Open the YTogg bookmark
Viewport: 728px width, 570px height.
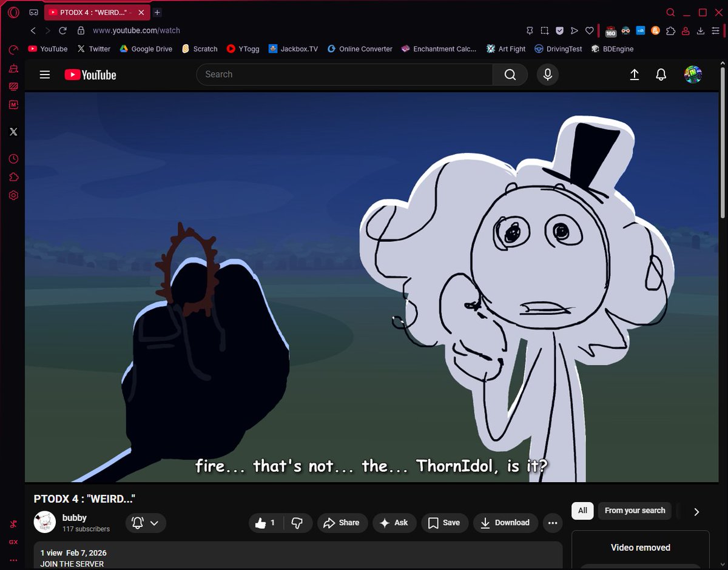click(243, 49)
